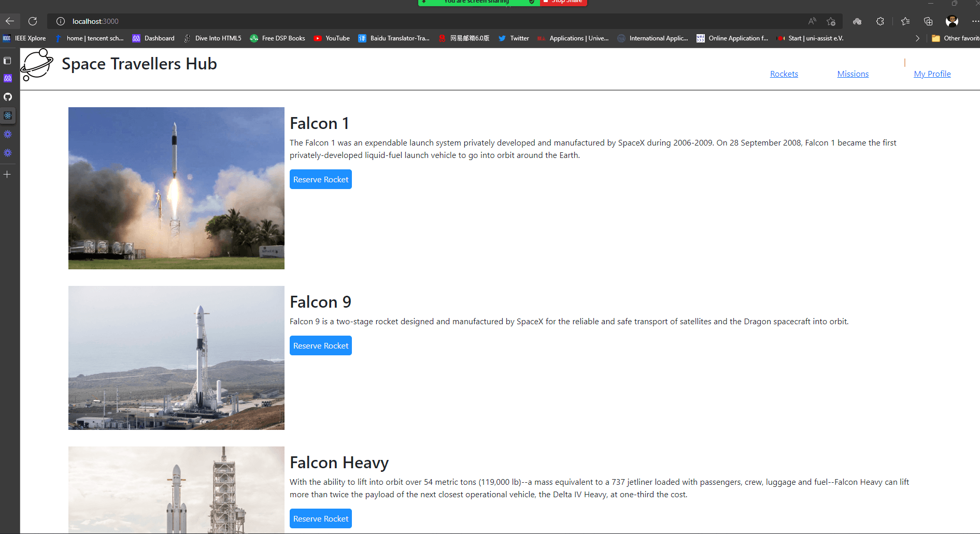
Task: Show more bookmarks chevron
Action: click(x=917, y=38)
